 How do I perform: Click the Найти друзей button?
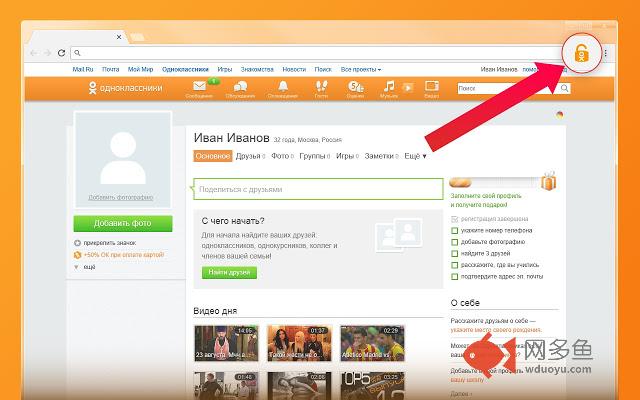[229, 272]
